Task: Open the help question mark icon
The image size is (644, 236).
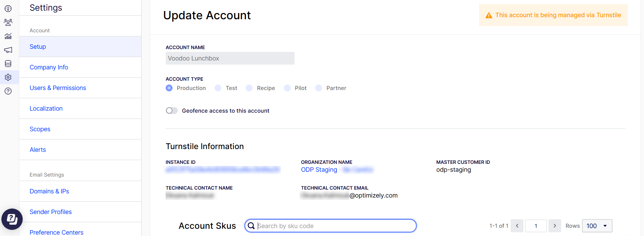Action: tap(8, 91)
